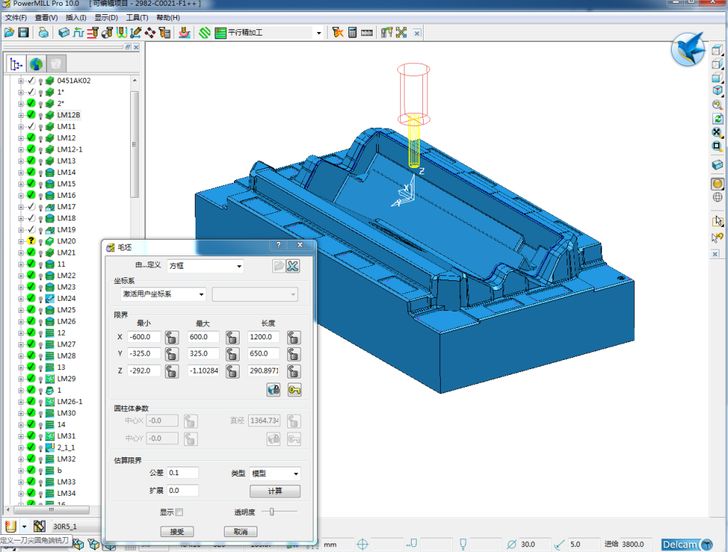Open the 文件(F) menu
Screen dimensions: 728x552
click(15, 18)
